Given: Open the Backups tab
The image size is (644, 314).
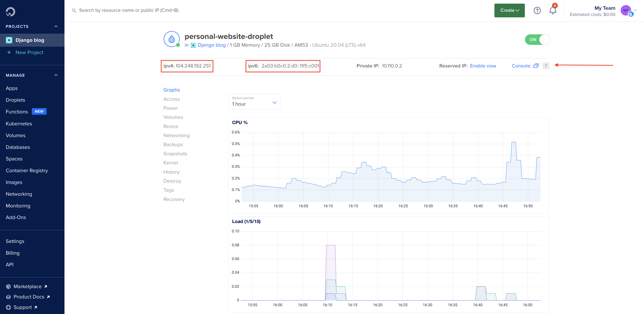Looking at the screenshot, I should click(173, 145).
